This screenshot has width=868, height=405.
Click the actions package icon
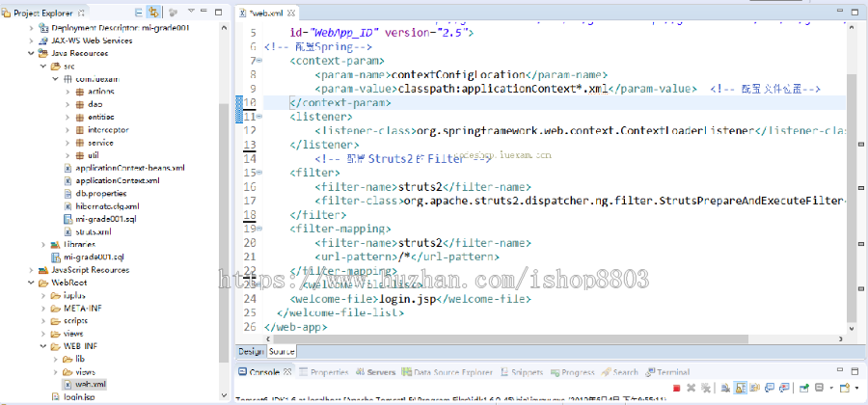coord(81,92)
